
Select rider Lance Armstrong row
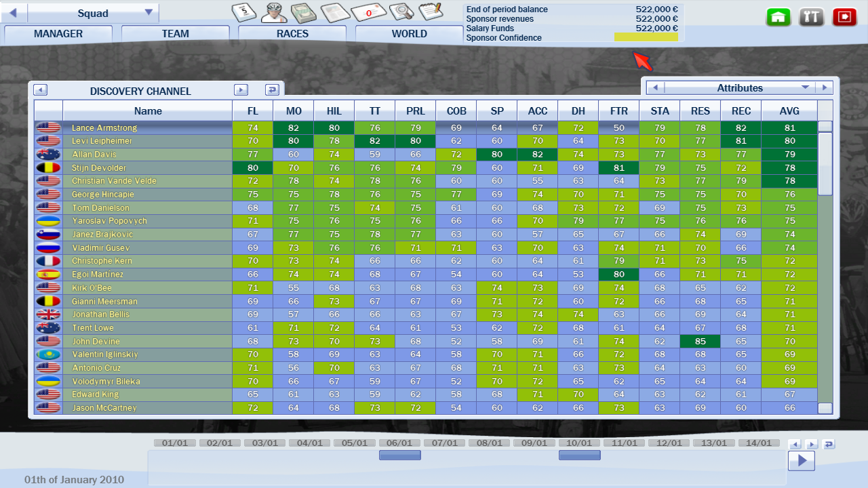pyautogui.click(x=104, y=128)
